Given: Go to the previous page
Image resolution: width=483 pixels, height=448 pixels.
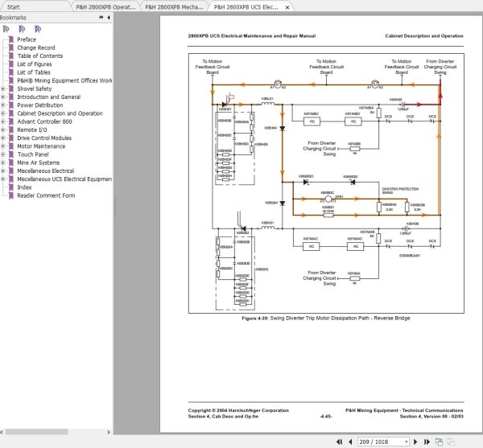Looking at the screenshot, I should tap(349, 442).
